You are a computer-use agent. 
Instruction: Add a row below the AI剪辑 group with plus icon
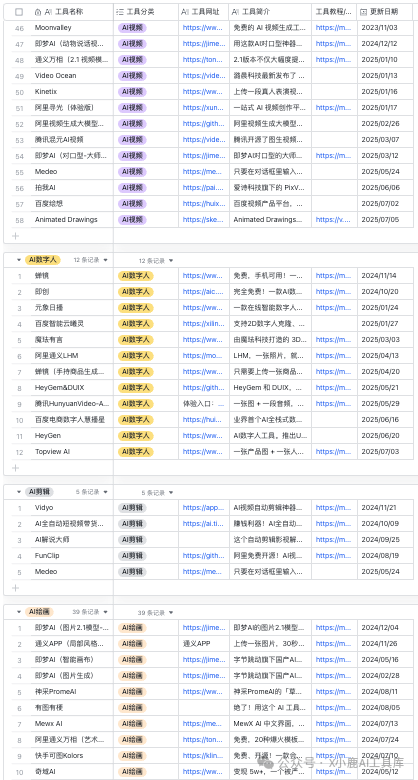[x=15, y=587]
